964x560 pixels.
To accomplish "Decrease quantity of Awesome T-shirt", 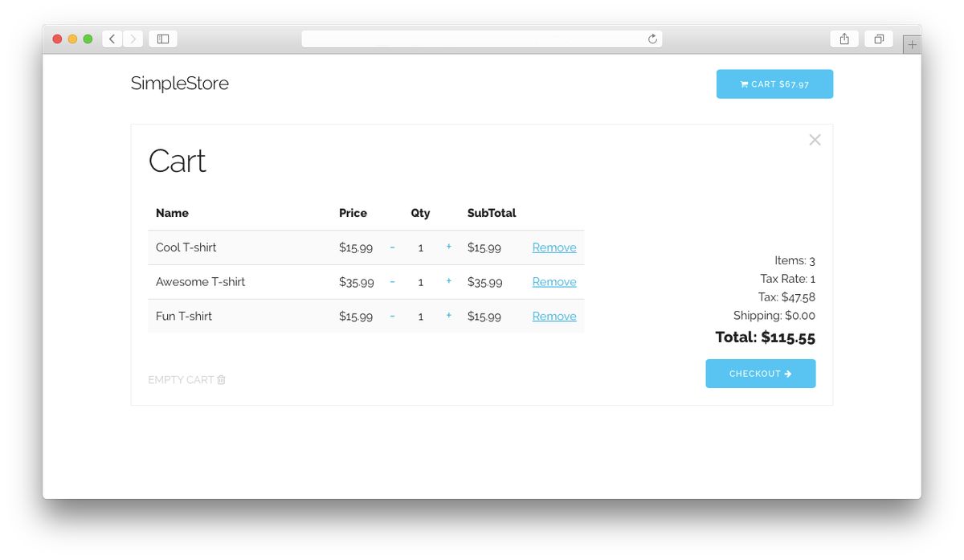I will click(392, 282).
